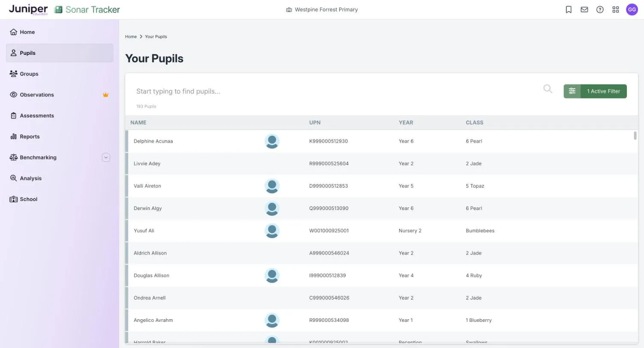Open the Livvie Adey pupil row
This screenshot has height=348, width=644.
(382, 164)
